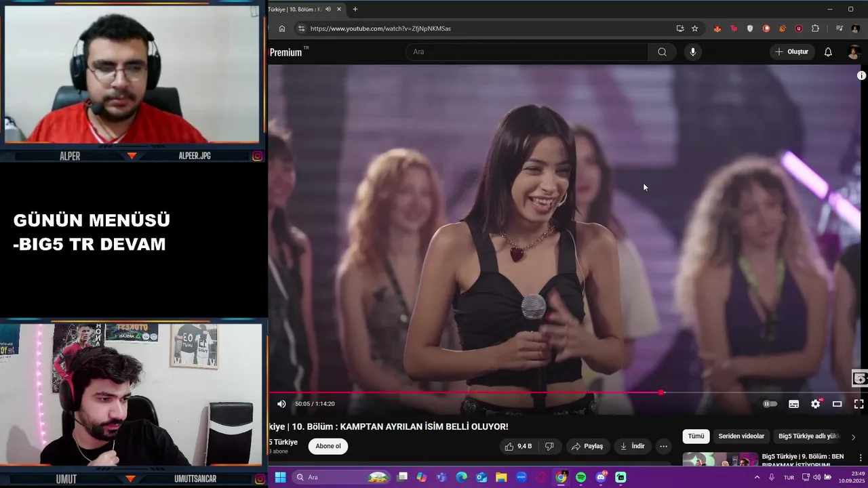Bookmark this page with the star
Screen dimensions: 868x488
tap(694, 28)
